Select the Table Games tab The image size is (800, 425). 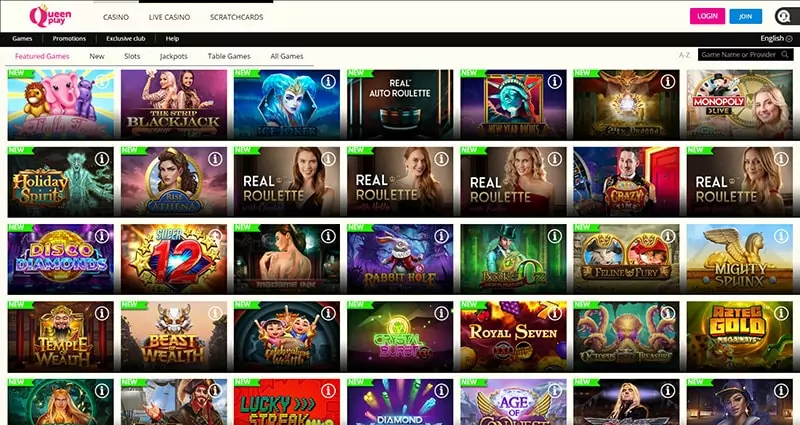tap(229, 56)
